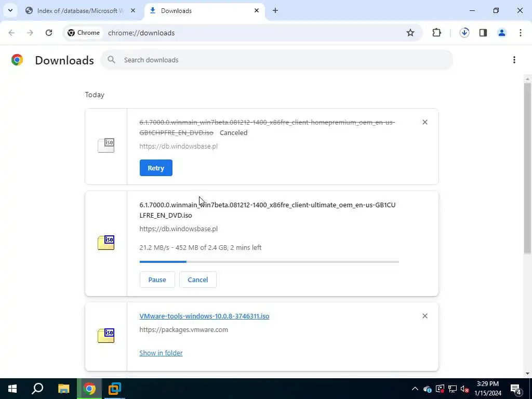Click the browser forward arrow
This screenshot has height=399, width=532.
coord(30,33)
